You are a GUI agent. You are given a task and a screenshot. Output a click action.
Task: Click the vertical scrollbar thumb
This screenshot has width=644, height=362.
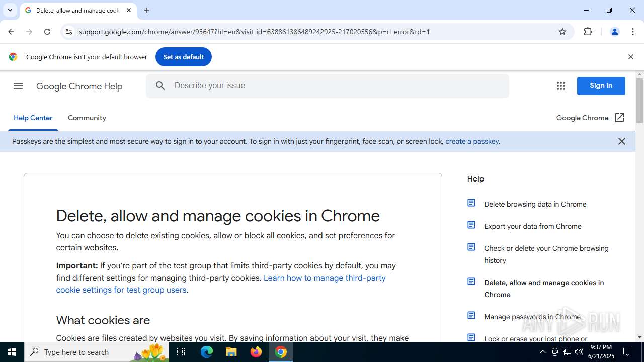639,101
